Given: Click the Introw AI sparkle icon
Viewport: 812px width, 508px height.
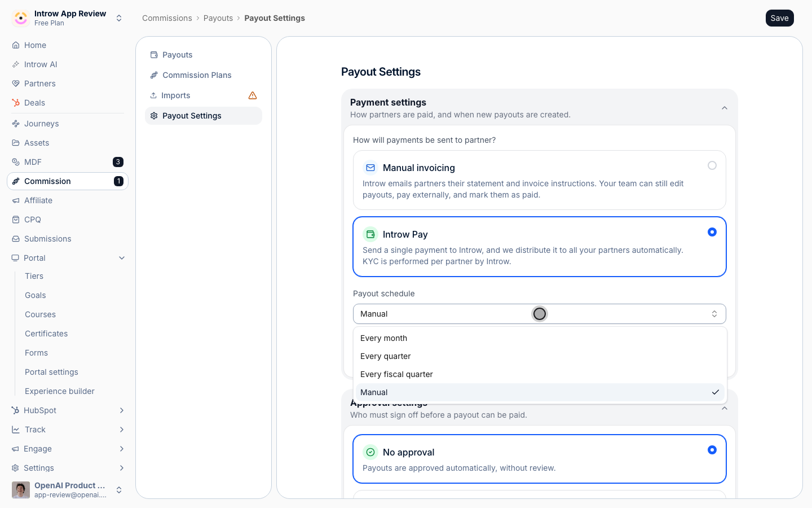Looking at the screenshot, I should [16, 64].
